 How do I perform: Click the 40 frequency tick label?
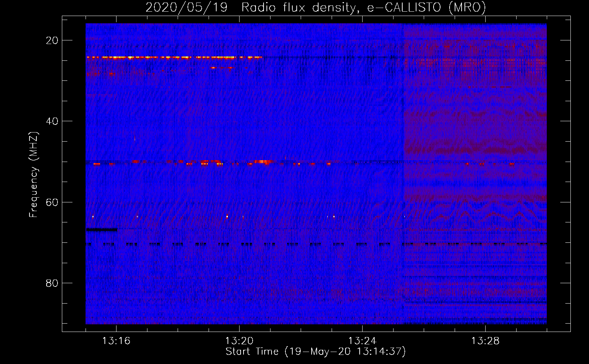pyautogui.click(x=52, y=121)
